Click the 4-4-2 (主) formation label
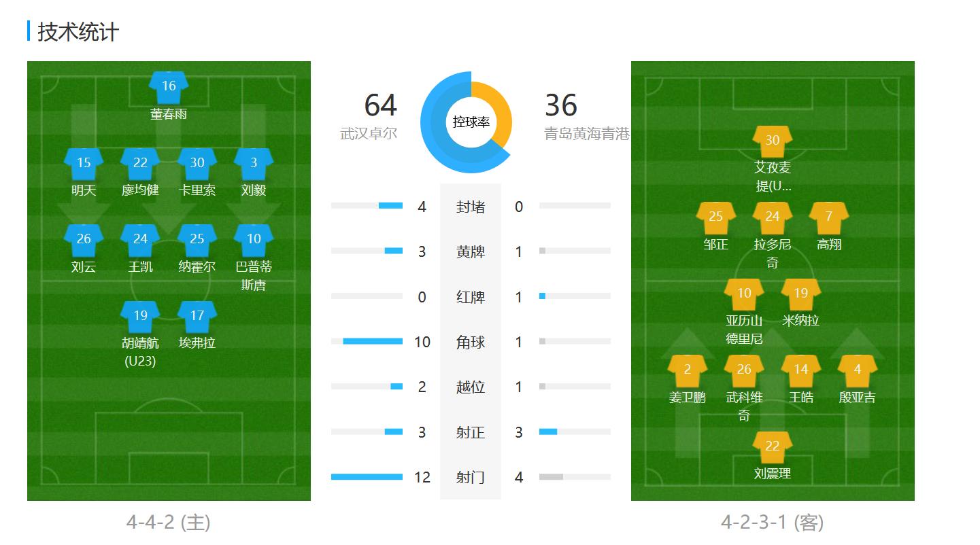The height and width of the screenshot is (545, 980). (169, 522)
